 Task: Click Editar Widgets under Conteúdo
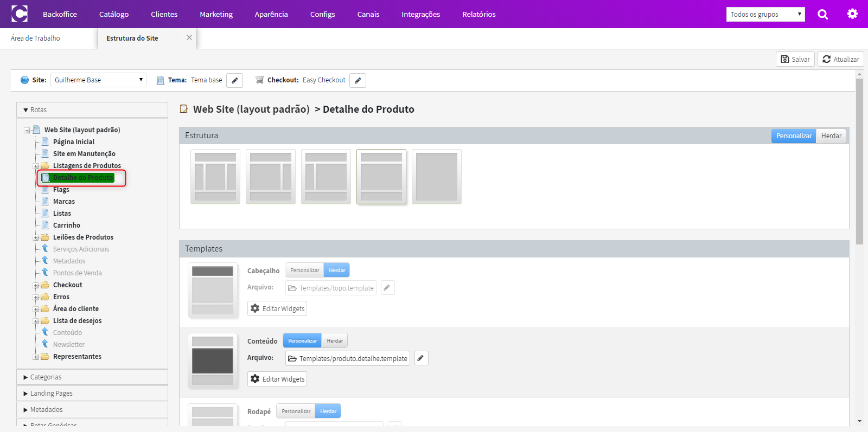[277, 379]
